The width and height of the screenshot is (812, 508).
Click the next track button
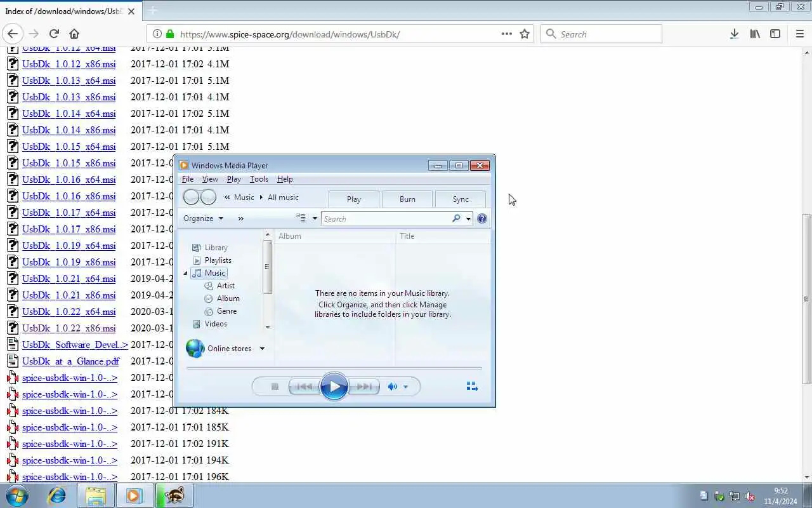pyautogui.click(x=364, y=387)
